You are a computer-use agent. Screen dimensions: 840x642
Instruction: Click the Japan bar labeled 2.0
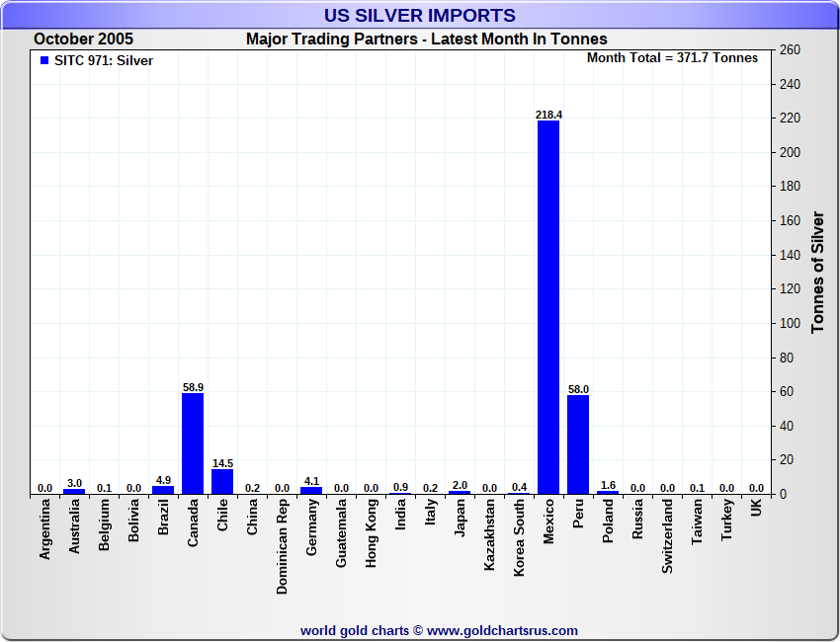click(x=460, y=492)
